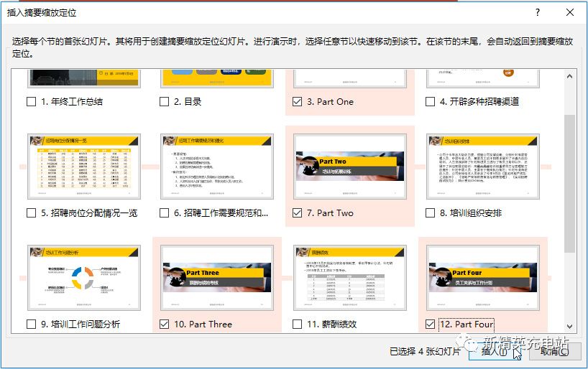Select the Part Four slide thumbnail

coord(482,278)
